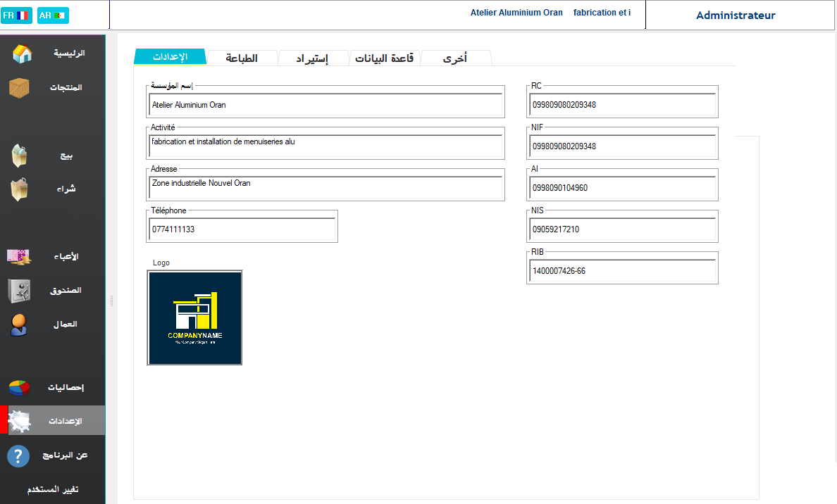Image resolution: width=837 pixels, height=504 pixels.
Task: Select the employees person icon
Action: pos(19,325)
